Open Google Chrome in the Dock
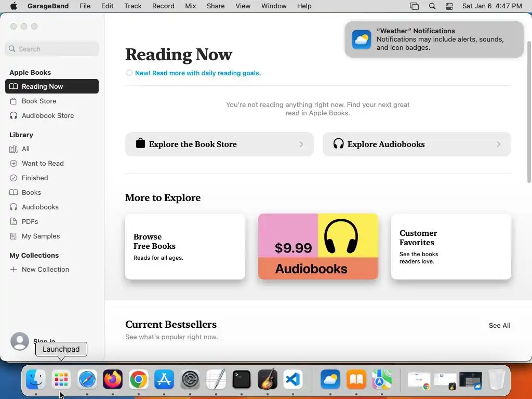 [138, 379]
